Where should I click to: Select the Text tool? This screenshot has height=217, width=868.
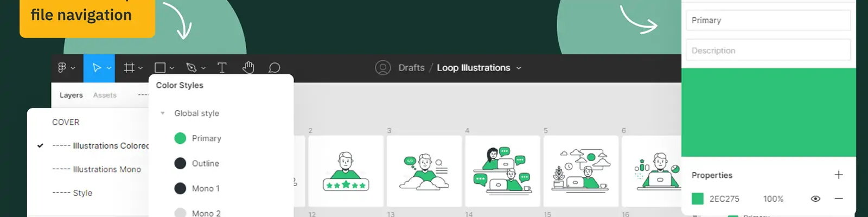pos(222,68)
